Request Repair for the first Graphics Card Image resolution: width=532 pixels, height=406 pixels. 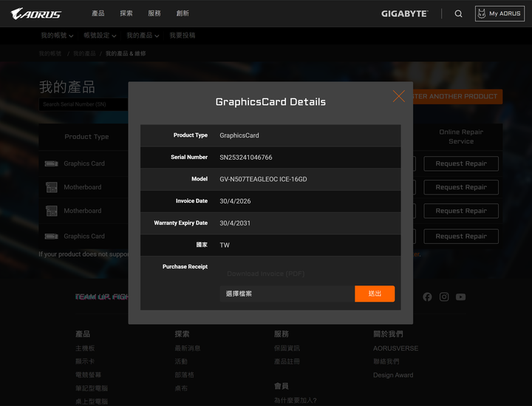tap(461, 163)
